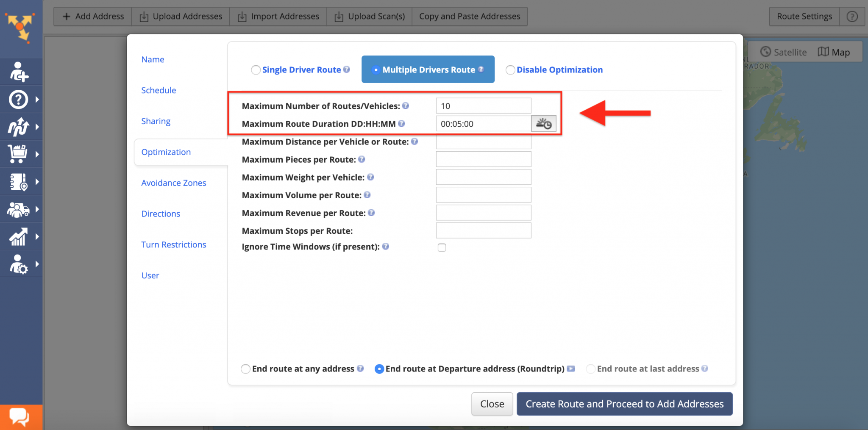Select End route at any address option
The width and height of the screenshot is (868, 430).
[246, 369]
